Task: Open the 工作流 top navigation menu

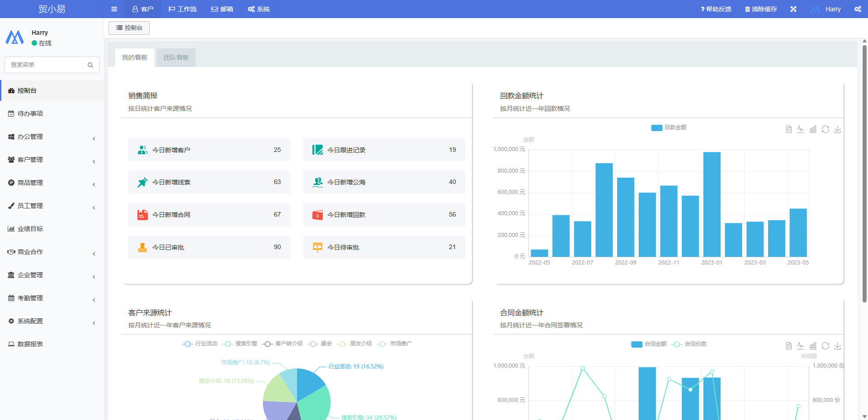Action: (x=183, y=9)
